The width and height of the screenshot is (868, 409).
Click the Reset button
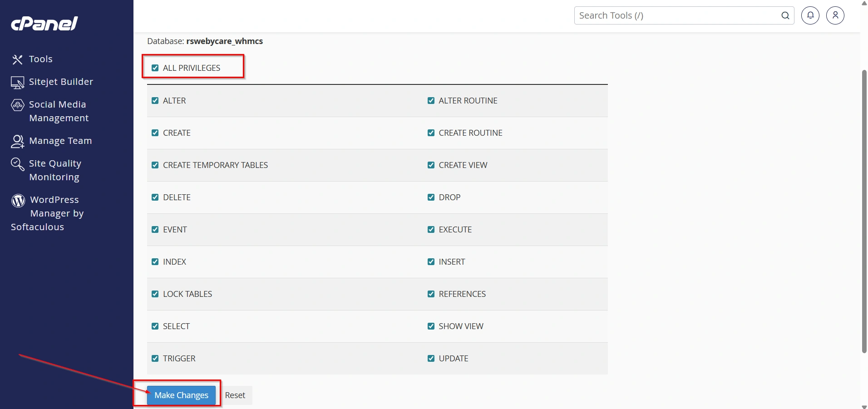point(235,395)
